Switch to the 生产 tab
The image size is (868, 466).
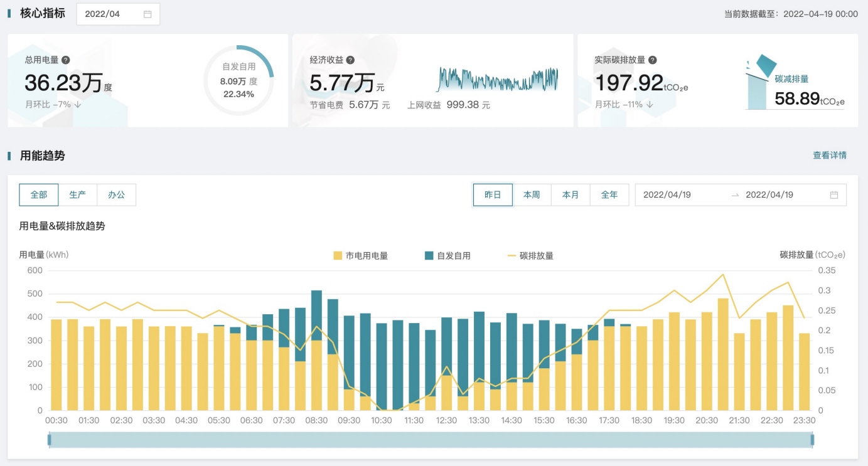pos(78,195)
